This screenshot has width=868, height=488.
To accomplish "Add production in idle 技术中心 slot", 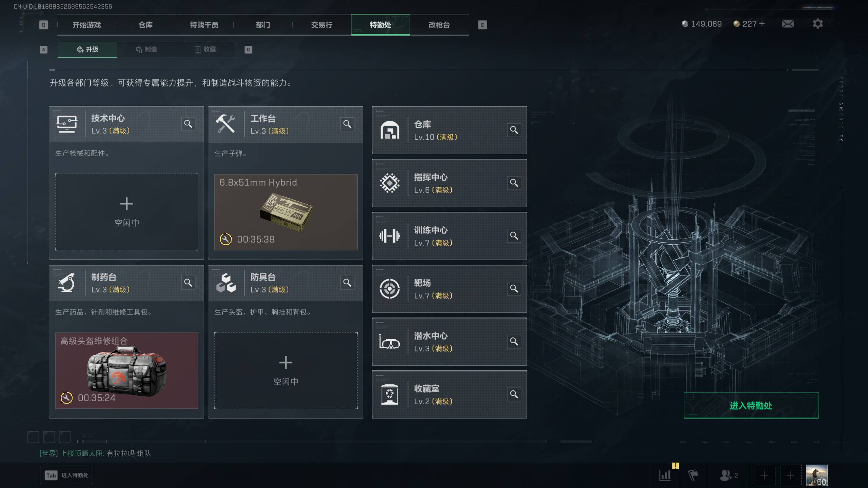I will click(126, 212).
